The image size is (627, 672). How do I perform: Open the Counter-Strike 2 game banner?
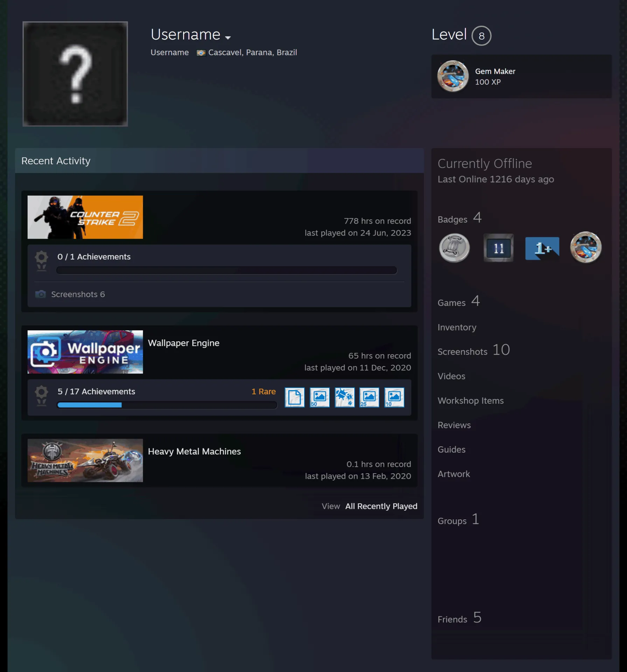tap(85, 217)
